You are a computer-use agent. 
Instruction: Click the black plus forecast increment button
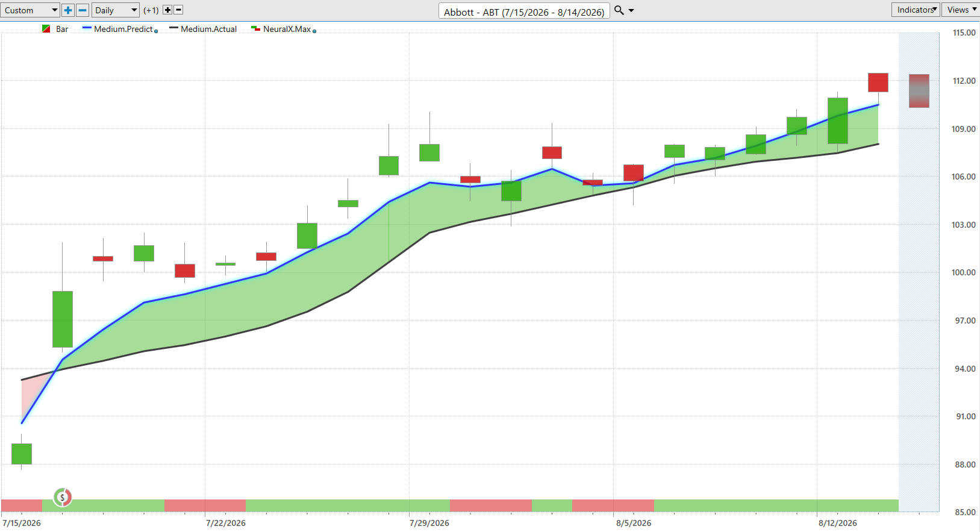point(167,10)
